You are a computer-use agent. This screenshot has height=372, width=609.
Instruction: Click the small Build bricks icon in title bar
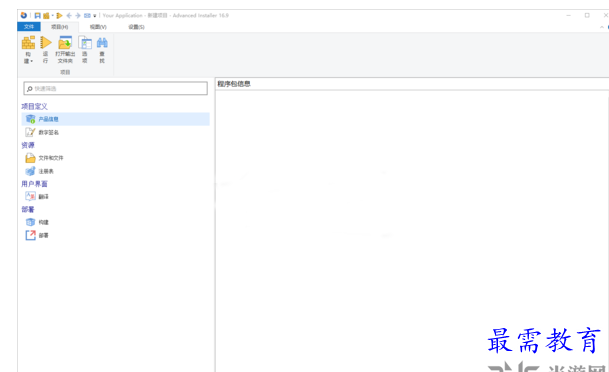click(x=46, y=16)
